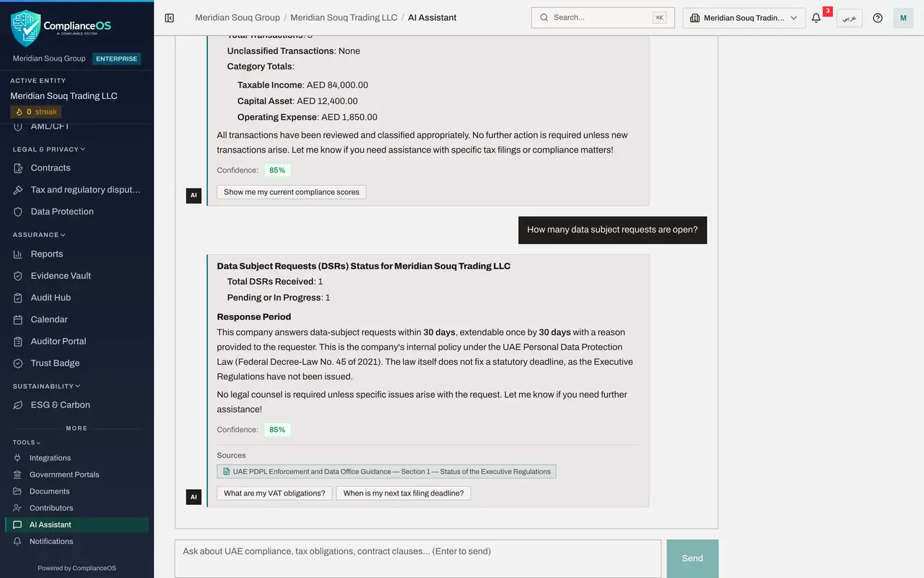Click the Data Protection shield icon
Image resolution: width=924 pixels, height=578 pixels.
point(18,212)
